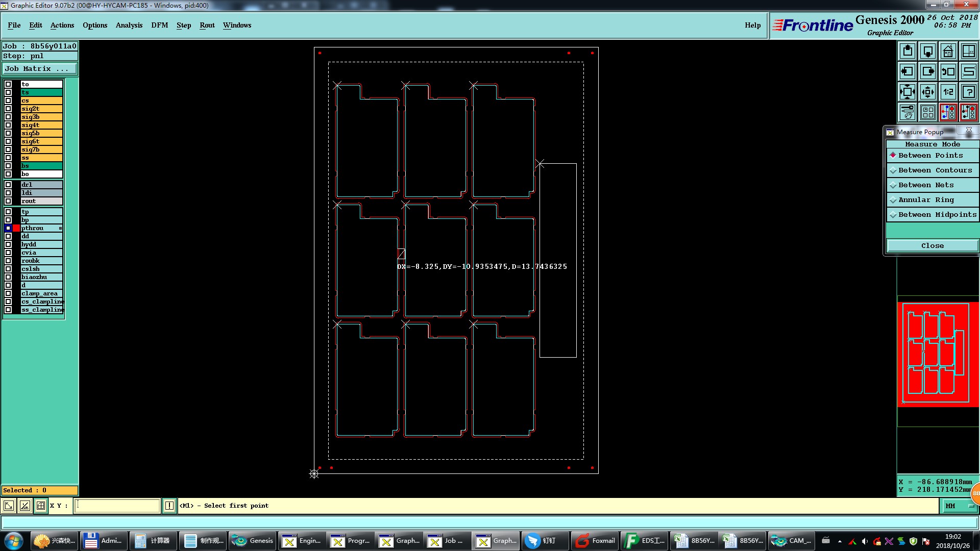Click the colored net selection filter icon

[948, 112]
